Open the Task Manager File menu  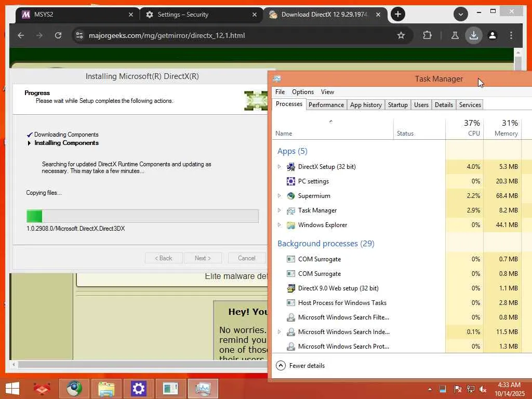pyautogui.click(x=280, y=92)
